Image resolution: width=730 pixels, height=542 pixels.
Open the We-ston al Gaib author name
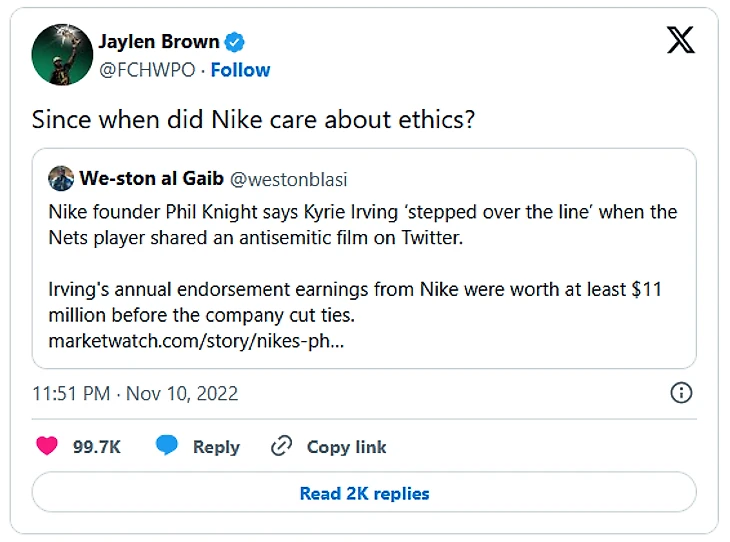pyautogui.click(x=152, y=179)
